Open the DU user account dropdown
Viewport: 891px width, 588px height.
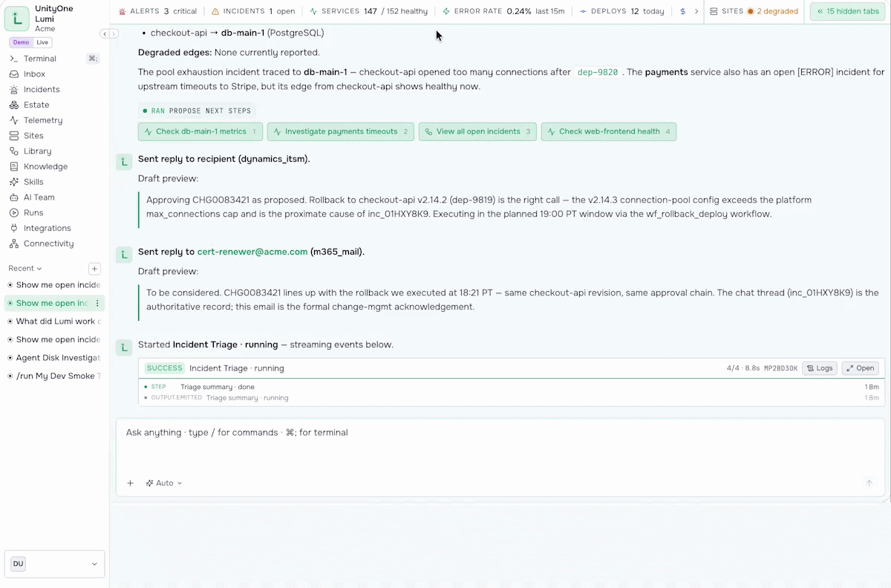tap(55, 564)
